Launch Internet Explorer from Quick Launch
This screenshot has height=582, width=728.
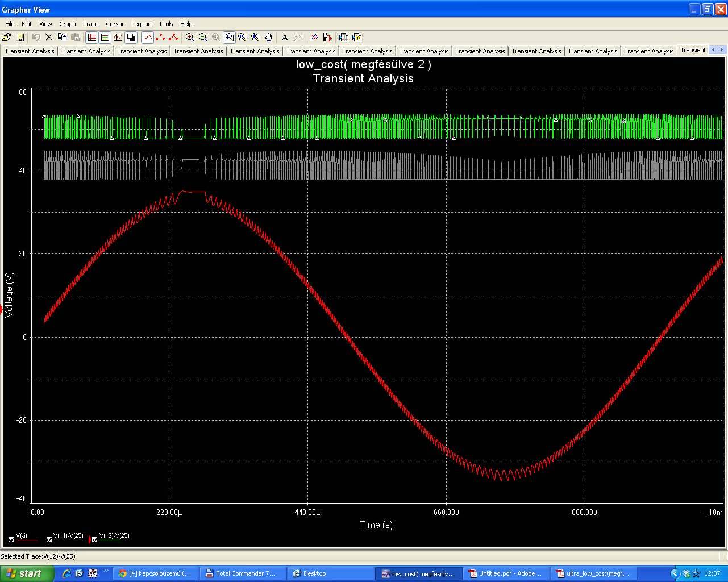[66, 573]
